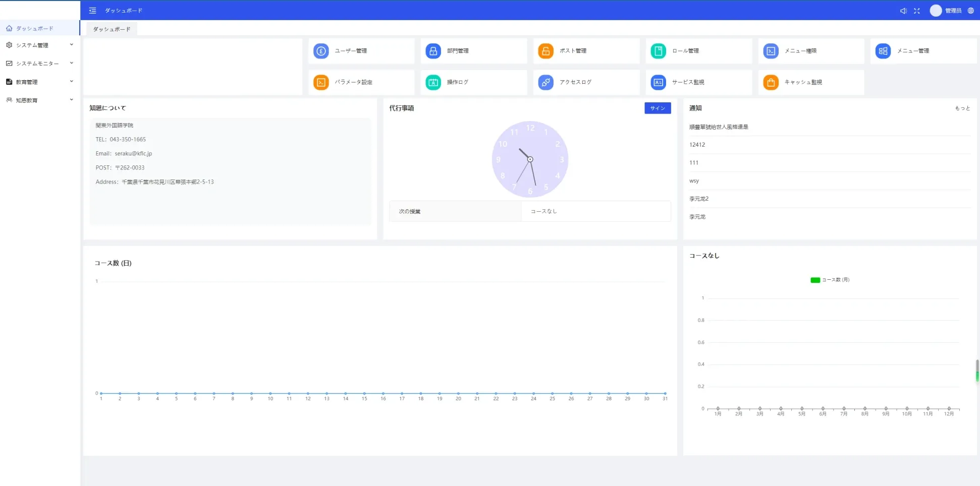Click the ユーザー管理 shortcut icon
The image size is (980, 486).
click(x=321, y=51)
